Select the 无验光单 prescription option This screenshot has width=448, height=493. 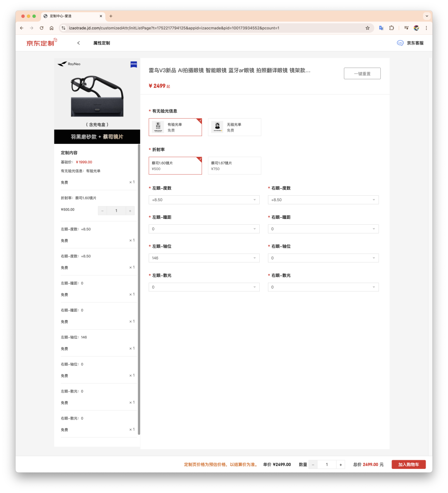point(234,127)
